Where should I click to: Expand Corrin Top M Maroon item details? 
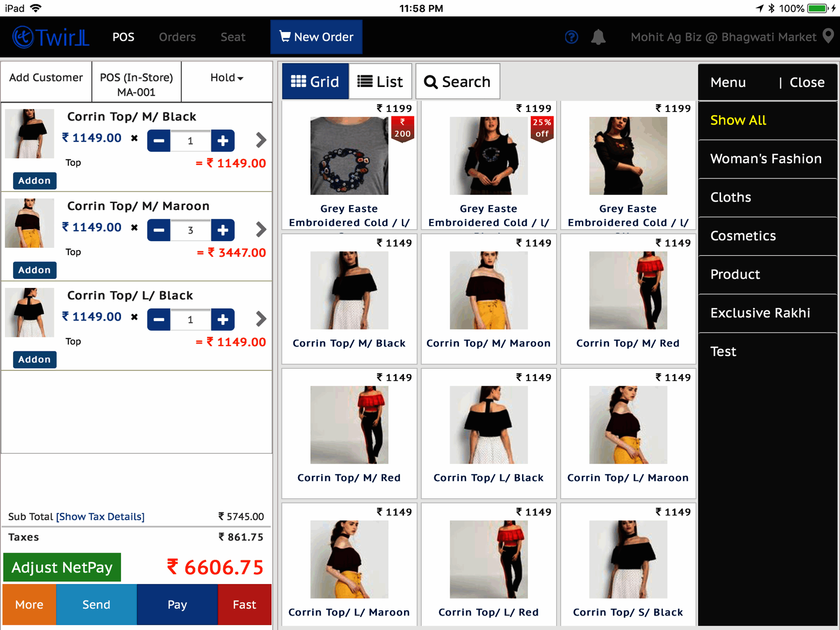point(261,229)
